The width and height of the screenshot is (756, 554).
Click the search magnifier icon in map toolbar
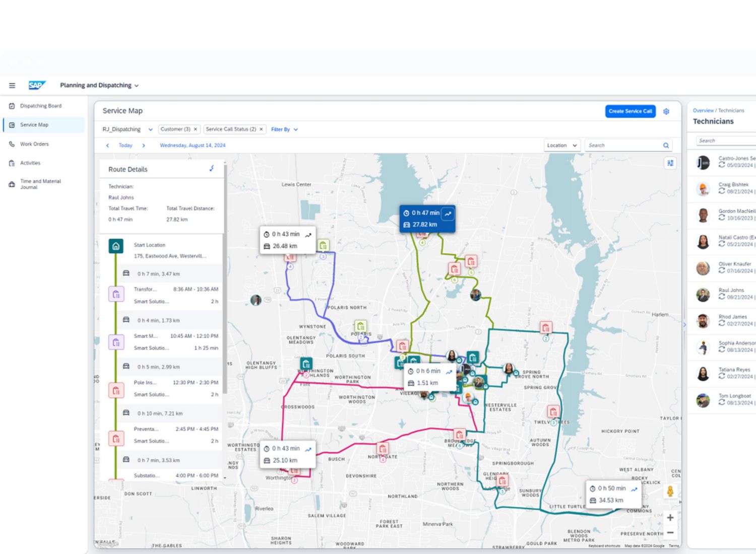[666, 146]
